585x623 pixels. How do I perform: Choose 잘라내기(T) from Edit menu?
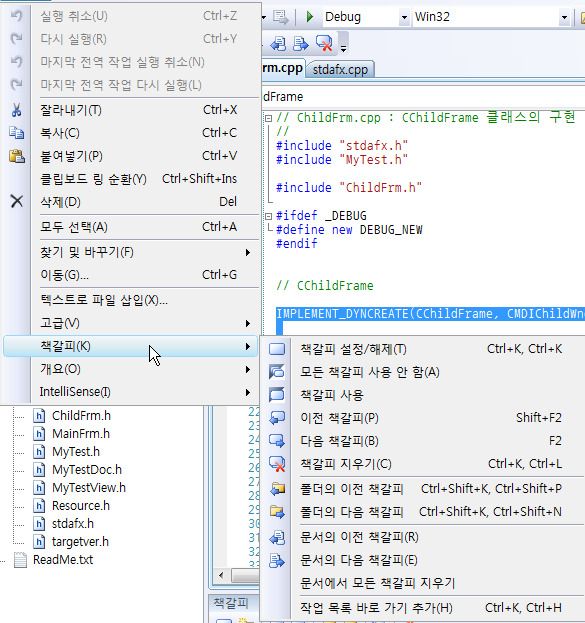131,110
